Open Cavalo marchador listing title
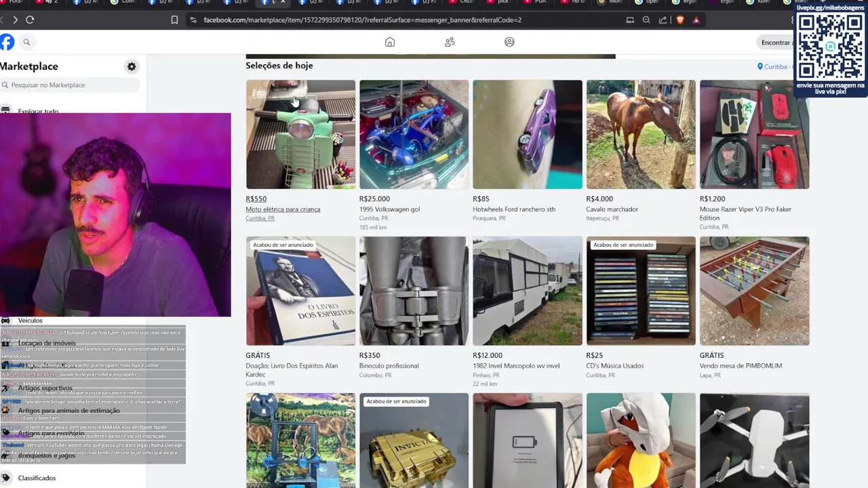 click(x=612, y=209)
